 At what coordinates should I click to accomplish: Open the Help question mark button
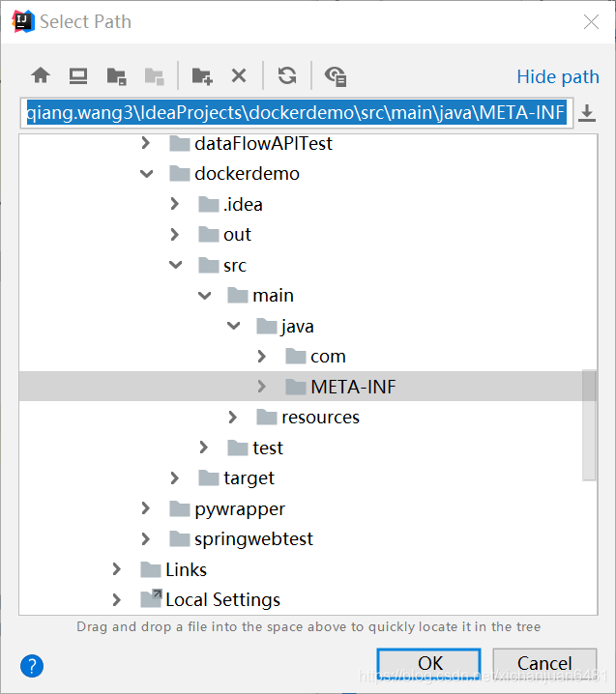[32, 666]
